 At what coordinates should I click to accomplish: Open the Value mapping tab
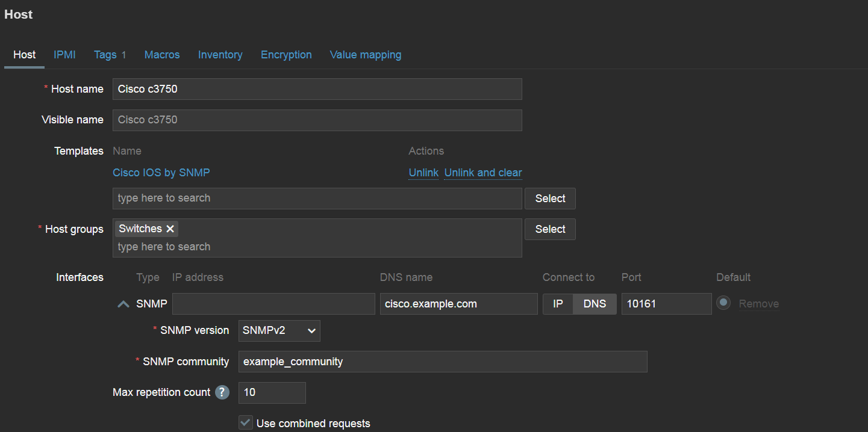366,55
